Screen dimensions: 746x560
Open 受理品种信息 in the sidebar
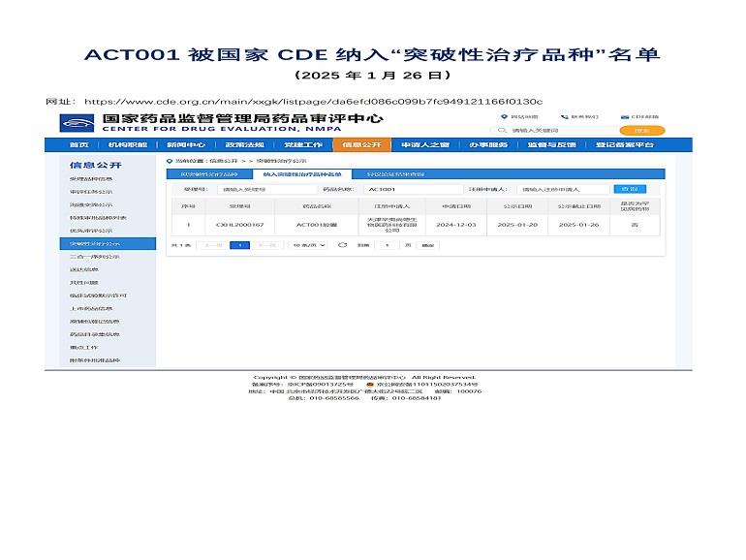pyautogui.click(x=91, y=179)
